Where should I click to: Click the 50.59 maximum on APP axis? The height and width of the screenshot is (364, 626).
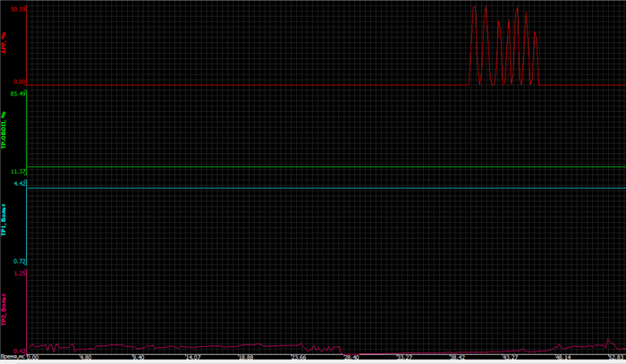tap(19, 9)
